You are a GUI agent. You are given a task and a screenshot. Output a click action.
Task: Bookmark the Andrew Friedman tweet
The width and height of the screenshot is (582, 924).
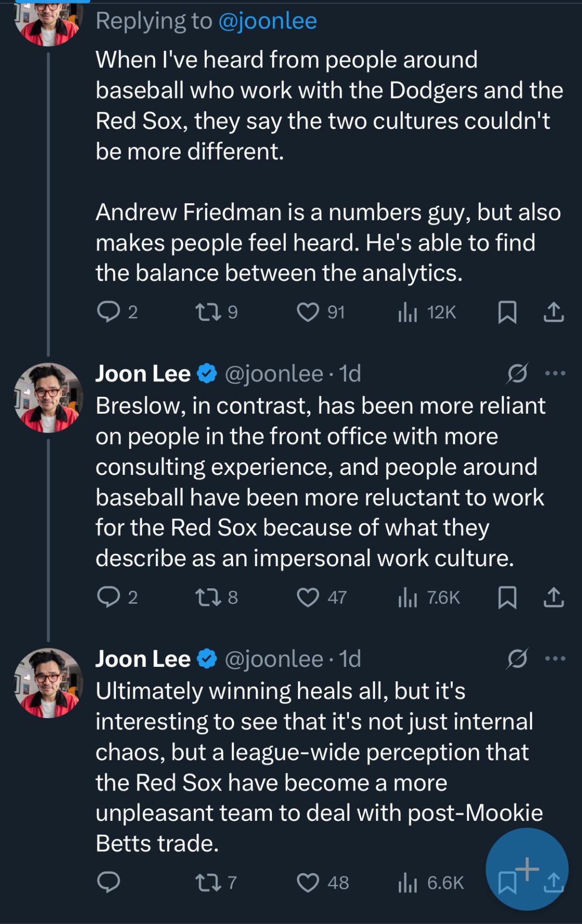pos(507,312)
